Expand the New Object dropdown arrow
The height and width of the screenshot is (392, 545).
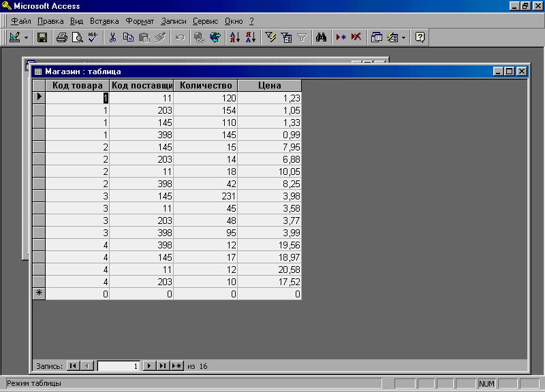[x=403, y=37]
